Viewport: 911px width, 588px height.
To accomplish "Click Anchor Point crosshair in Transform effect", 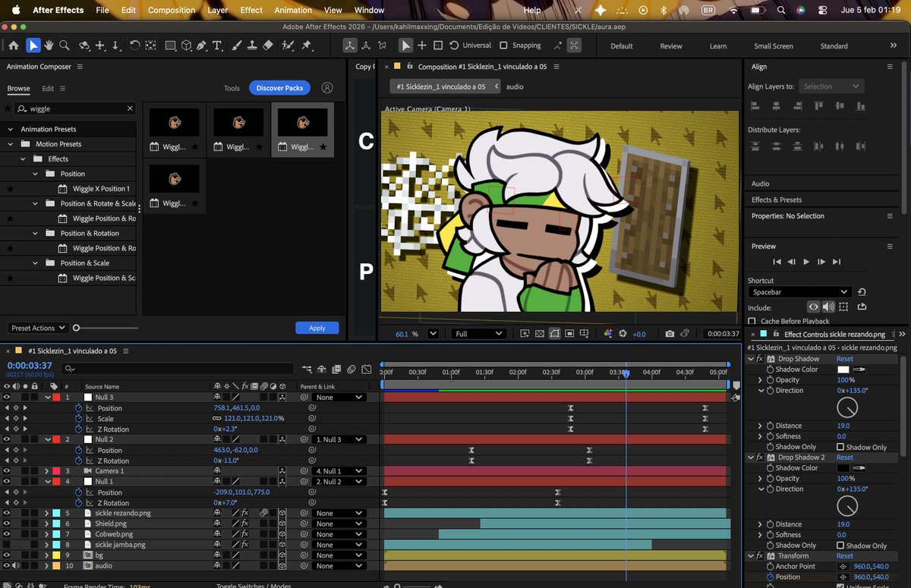I will pyautogui.click(x=843, y=566).
